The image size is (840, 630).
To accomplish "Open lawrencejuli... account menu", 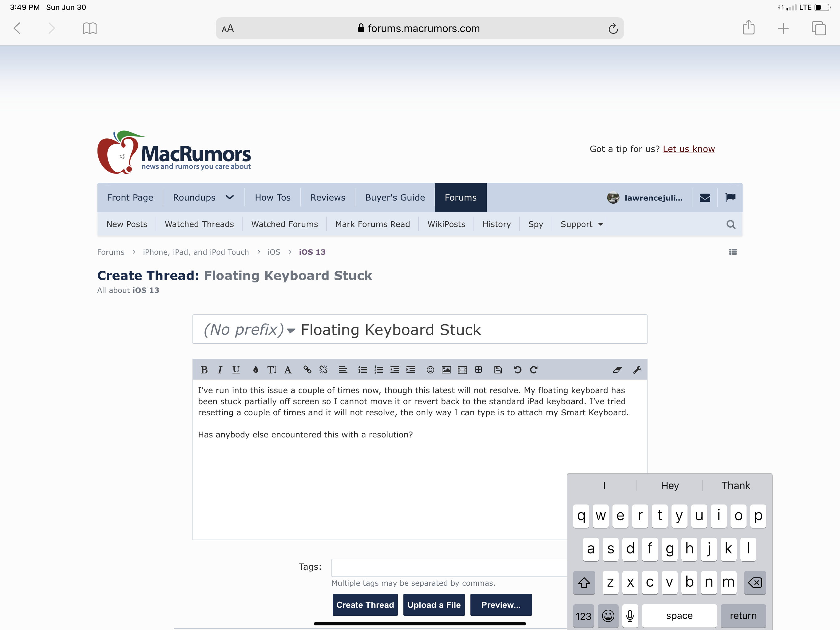I will [x=645, y=197].
